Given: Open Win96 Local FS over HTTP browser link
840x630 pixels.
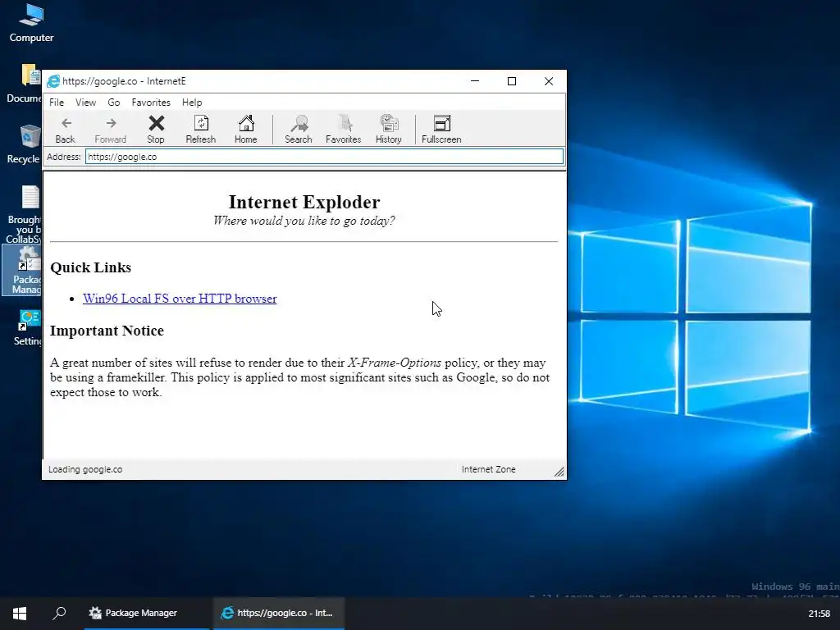Looking at the screenshot, I should click(180, 299).
